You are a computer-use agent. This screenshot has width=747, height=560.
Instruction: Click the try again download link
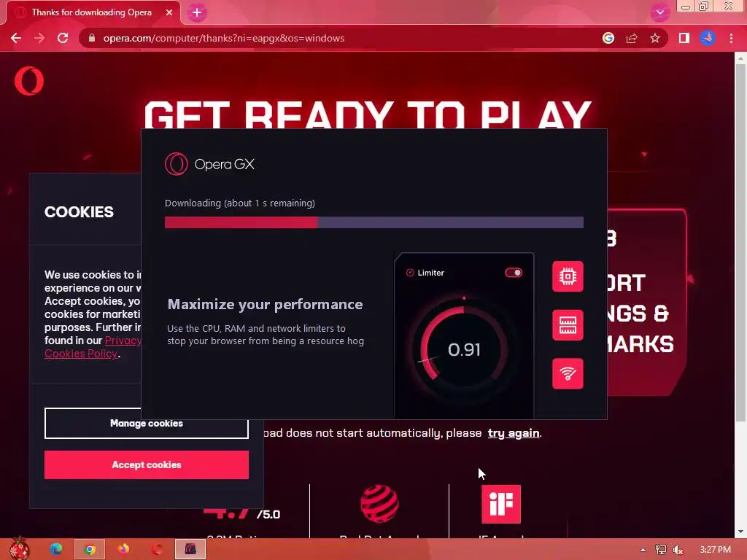(x=514, y=433)
